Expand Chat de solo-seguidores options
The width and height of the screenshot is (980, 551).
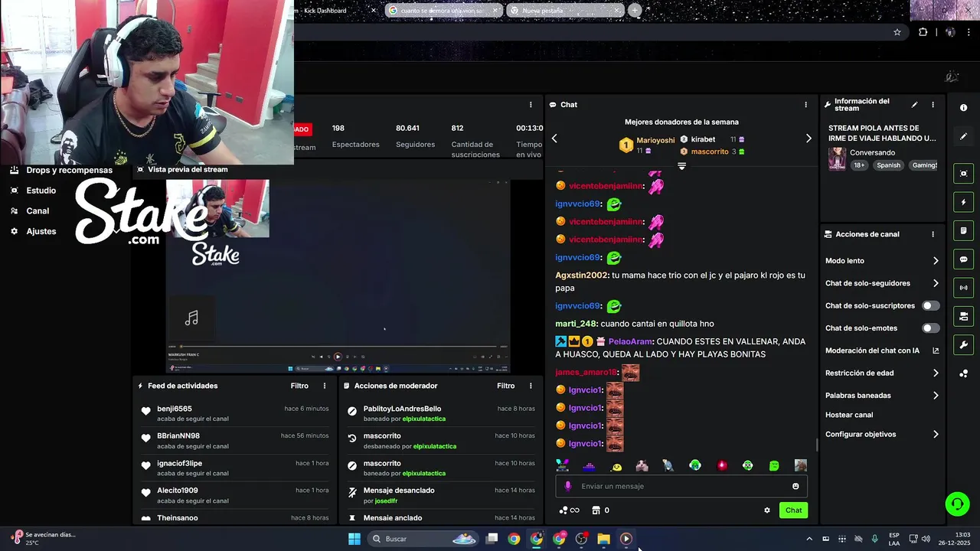coord(882,283)
